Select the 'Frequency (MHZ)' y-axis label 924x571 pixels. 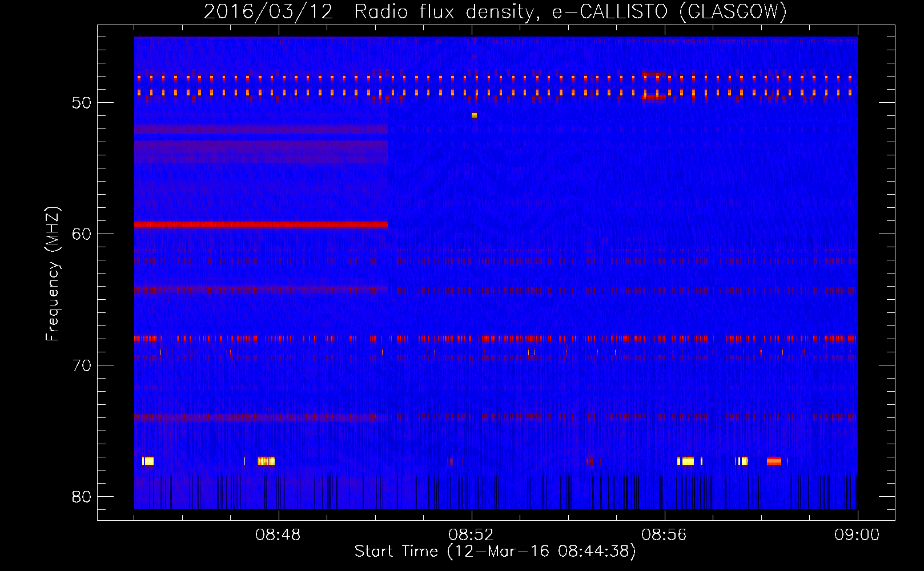pos(53,274)
